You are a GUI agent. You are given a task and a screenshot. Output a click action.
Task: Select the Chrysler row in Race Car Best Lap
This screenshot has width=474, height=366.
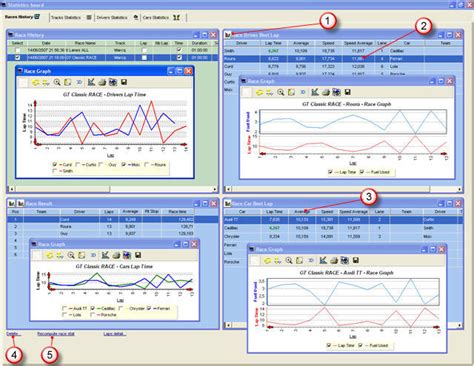pos(343,236)
